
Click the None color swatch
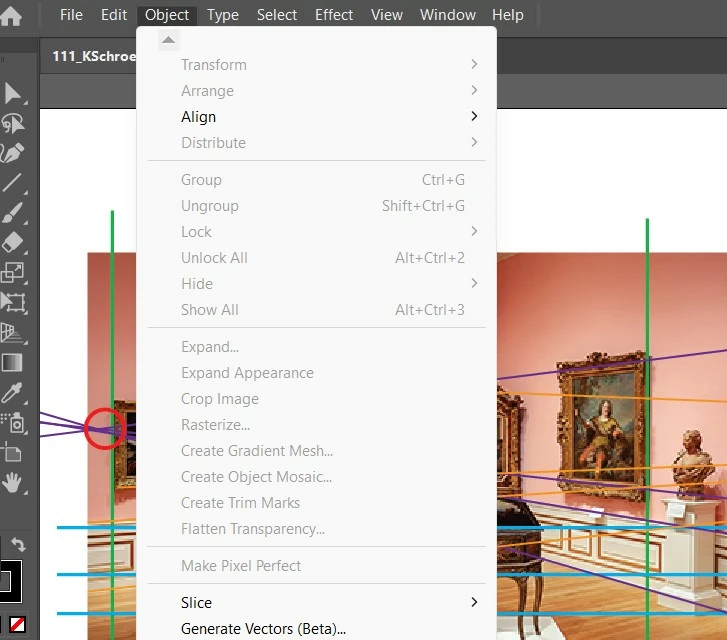tap(18, 624)
